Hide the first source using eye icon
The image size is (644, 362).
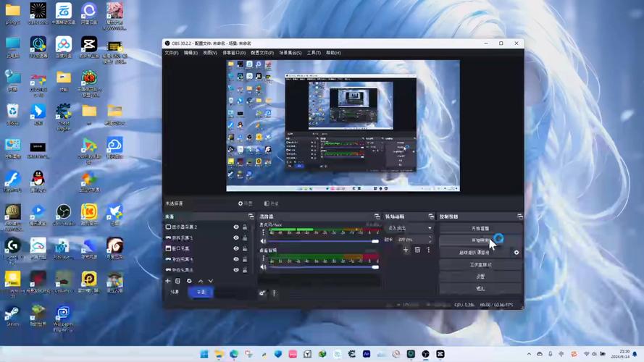[235, 227]
